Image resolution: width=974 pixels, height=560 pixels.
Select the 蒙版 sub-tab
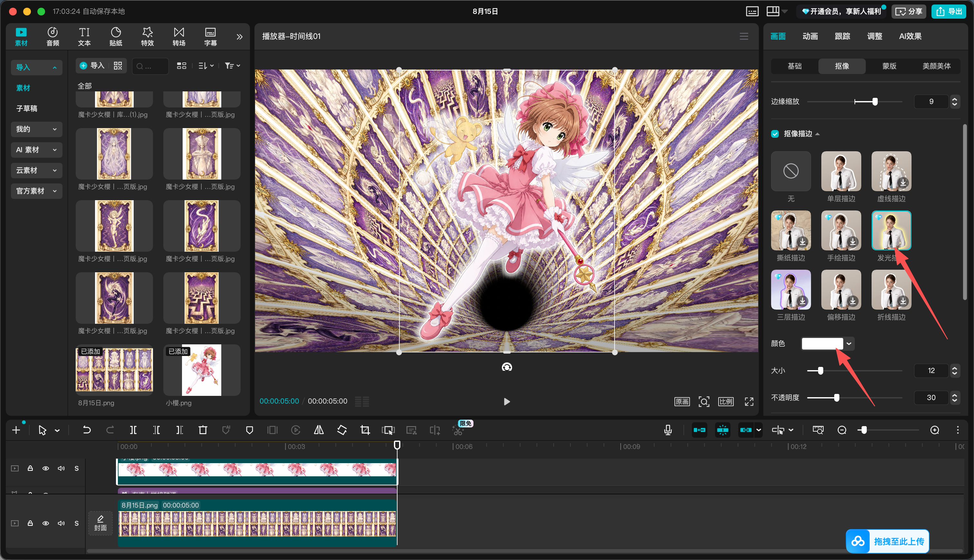point(889,66)
